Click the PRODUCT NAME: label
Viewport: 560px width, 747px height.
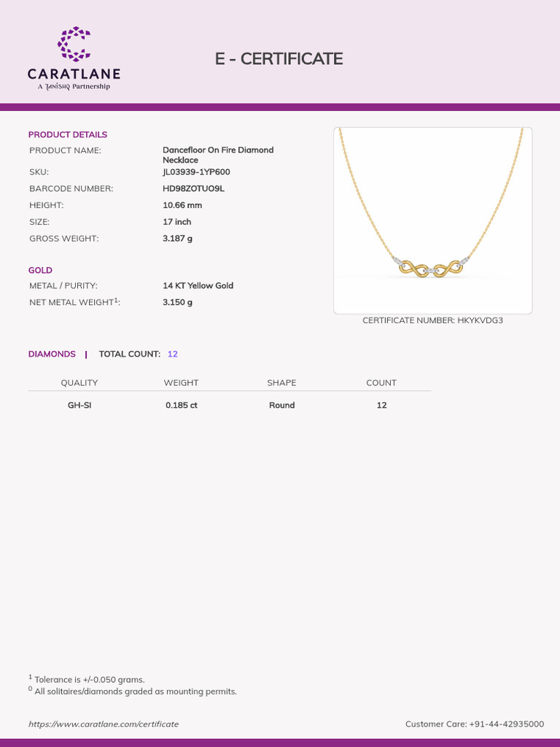[x=65, y=150]
